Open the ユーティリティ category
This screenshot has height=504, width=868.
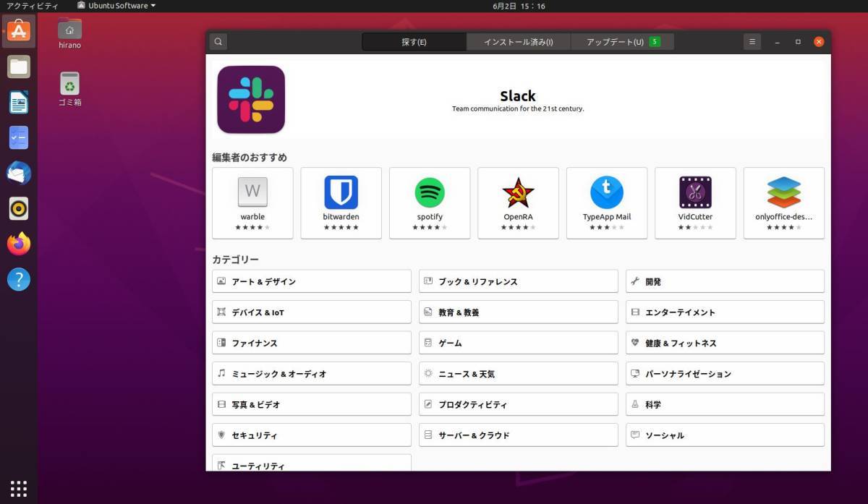[312, 463]
